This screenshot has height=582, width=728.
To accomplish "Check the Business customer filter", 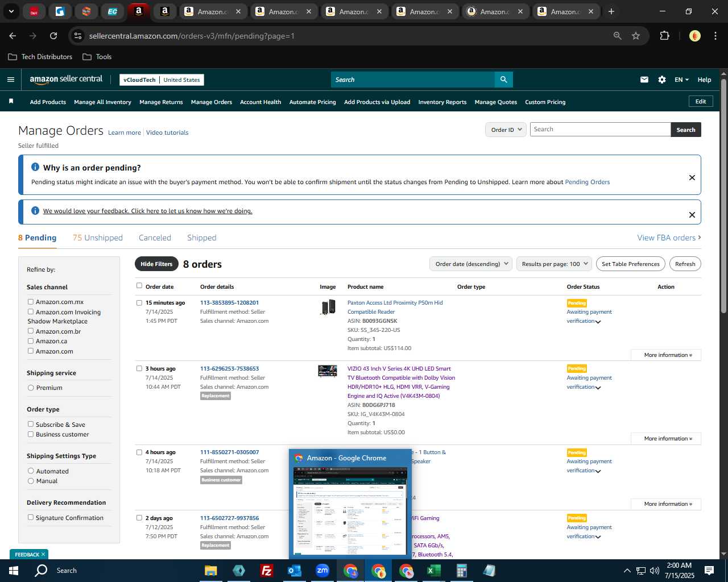I will coord(31,434).
